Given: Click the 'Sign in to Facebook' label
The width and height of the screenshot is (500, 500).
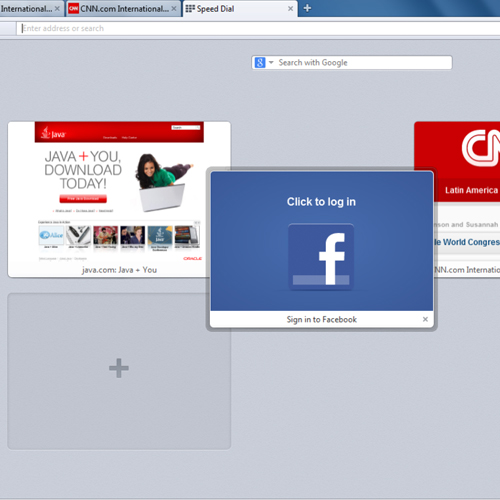Looking at the screenshot, I should point(322,319).
